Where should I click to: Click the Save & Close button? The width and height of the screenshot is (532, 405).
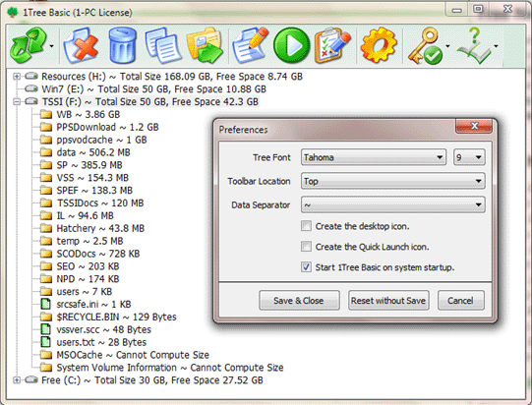(299, 301)
